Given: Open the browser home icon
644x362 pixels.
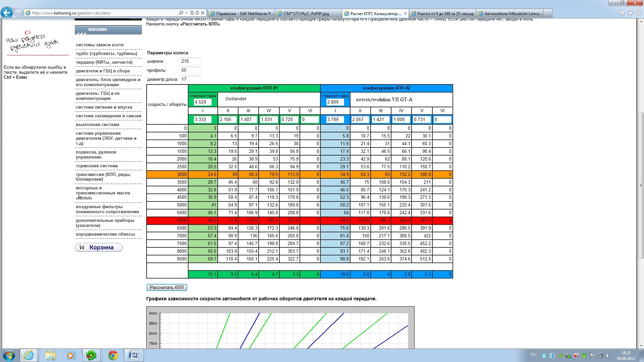Looking at the screenshot, I should pos(622,13).
